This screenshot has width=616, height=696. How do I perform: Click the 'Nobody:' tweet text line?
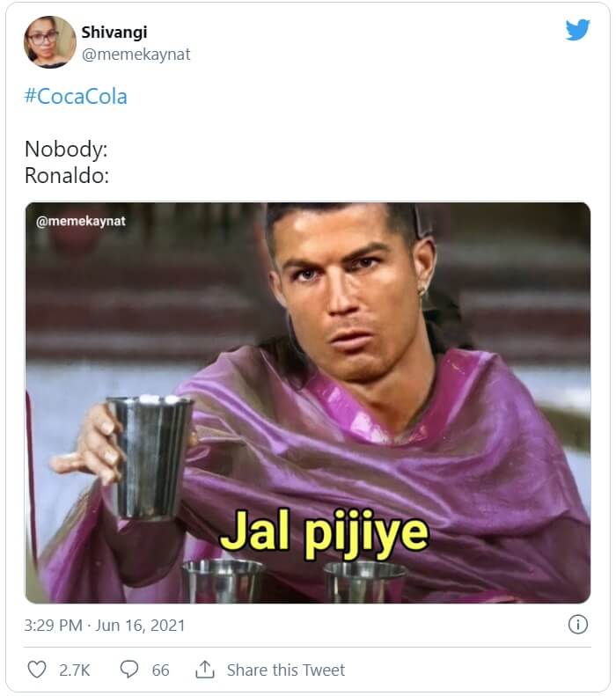coord(66,149)
